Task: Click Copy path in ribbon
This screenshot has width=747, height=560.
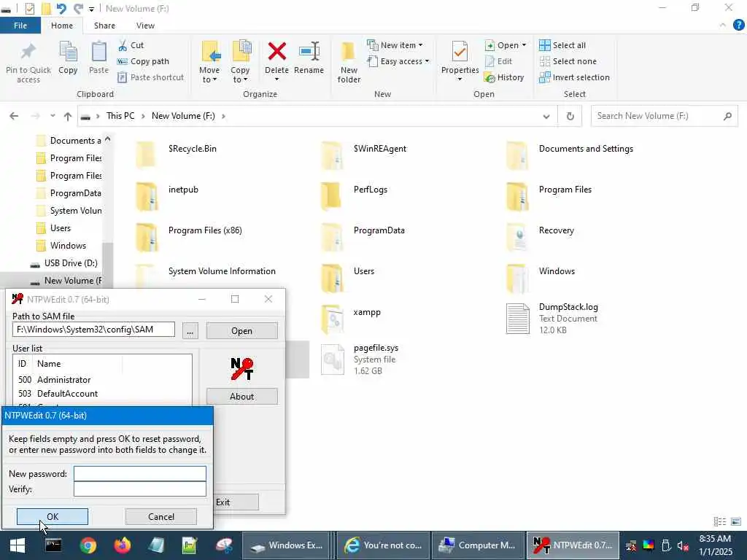Action: click(143, 61)
